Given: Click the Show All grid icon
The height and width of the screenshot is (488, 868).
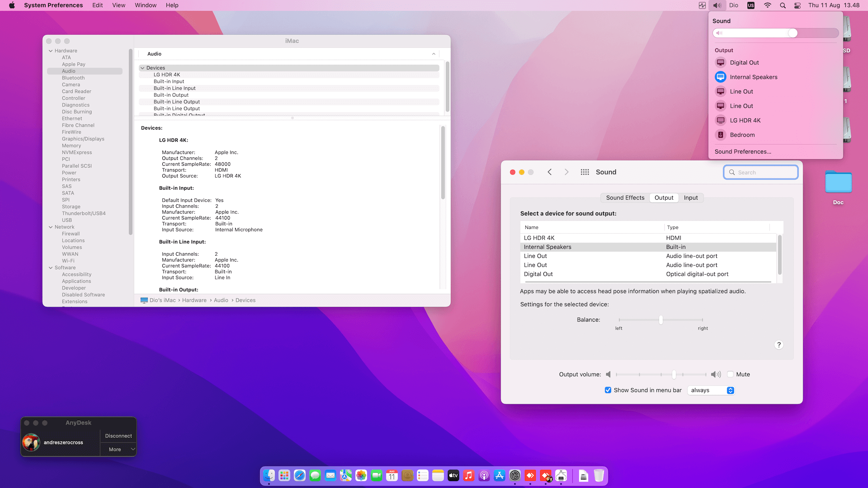Looking at the screenshot, I should pos(585,172).
